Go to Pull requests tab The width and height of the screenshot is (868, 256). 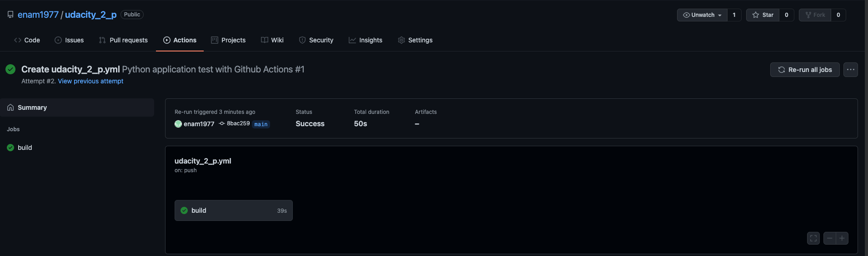tap(123, 40)
